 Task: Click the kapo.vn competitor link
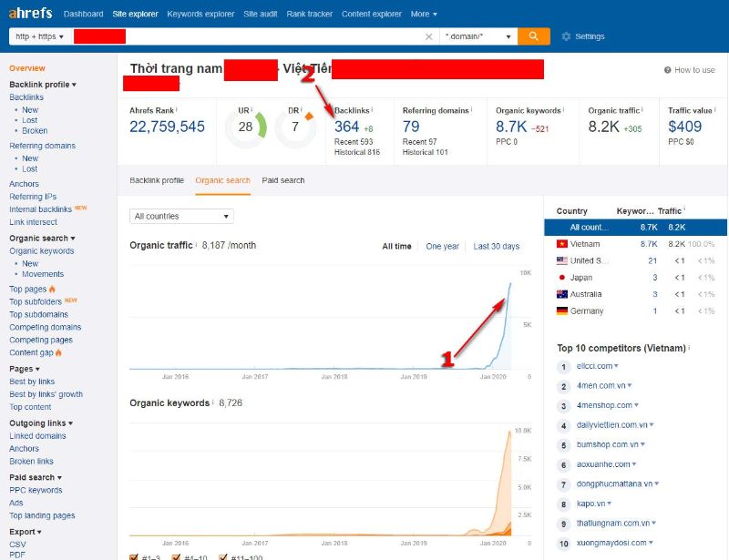(590, 504)
